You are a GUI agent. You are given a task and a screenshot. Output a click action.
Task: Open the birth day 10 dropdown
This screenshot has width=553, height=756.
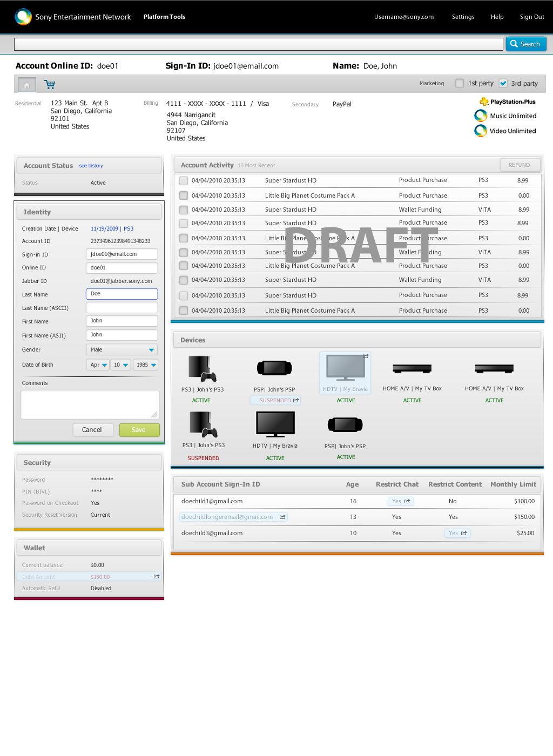[121, 365]
